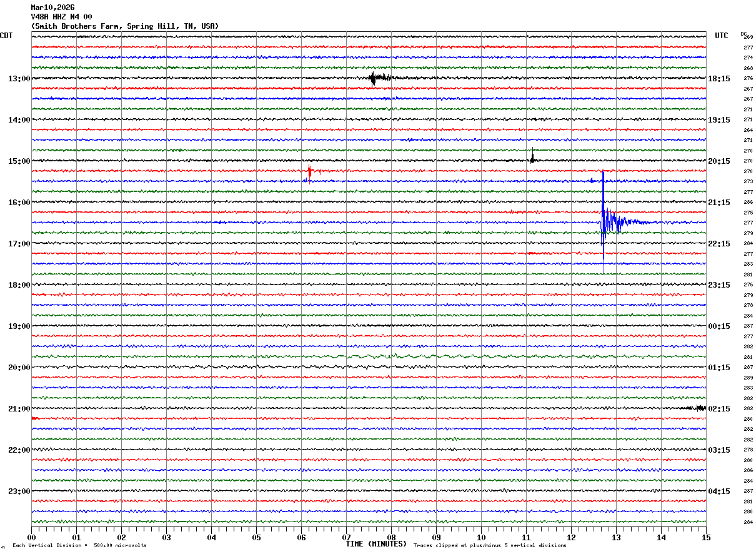The width and height of the screenshot is (756, 554).
Task: Click minute 15 on the time axis
Action: (x=706, y=537)
